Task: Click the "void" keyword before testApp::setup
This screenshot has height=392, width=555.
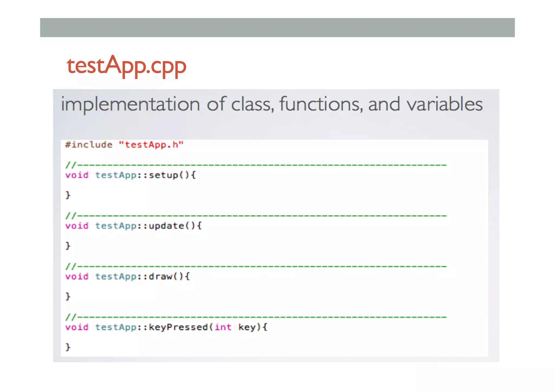Action: point(77,175)
